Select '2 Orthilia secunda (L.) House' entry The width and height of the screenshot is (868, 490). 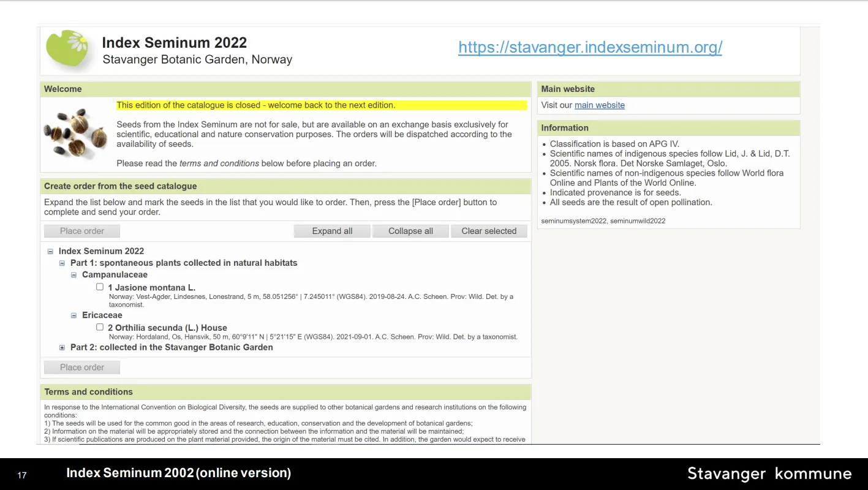pos(167,328)
